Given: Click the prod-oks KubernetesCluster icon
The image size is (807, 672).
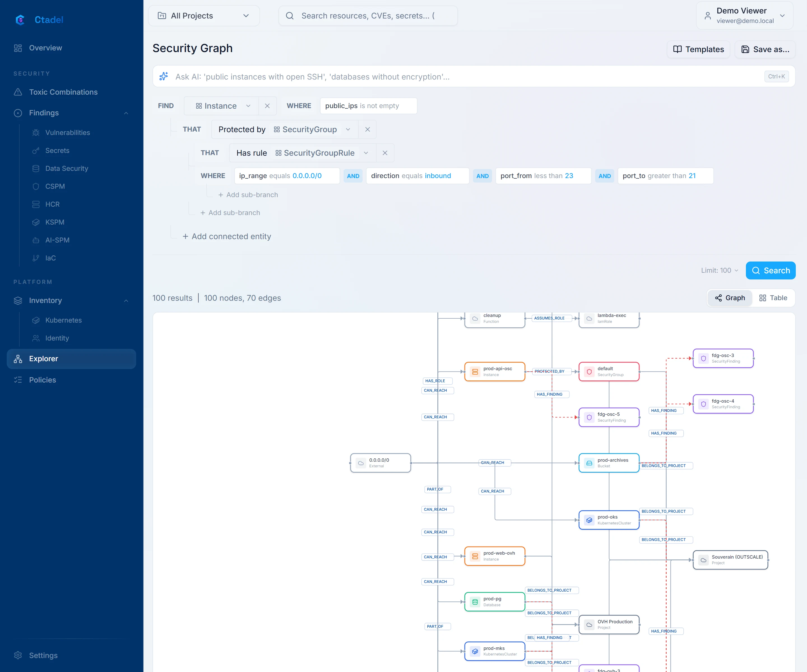Looking at the screenshot, I should coord(589,520).
